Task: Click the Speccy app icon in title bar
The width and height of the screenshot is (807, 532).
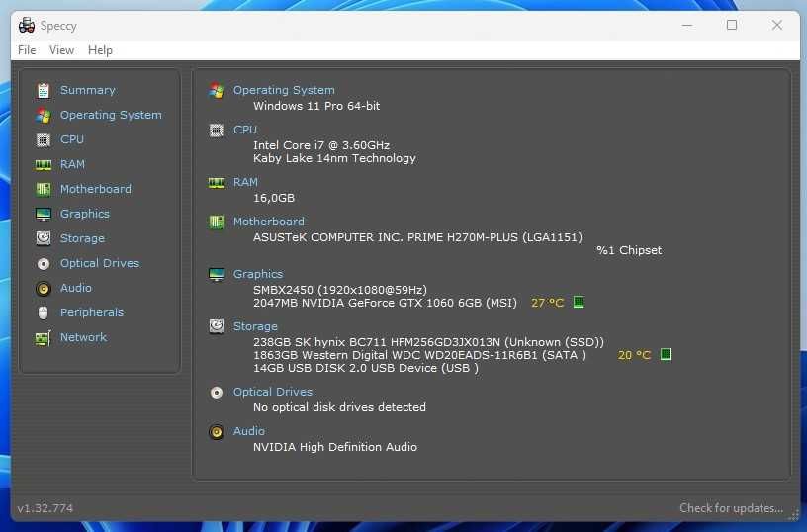Action: pos(27,25)
